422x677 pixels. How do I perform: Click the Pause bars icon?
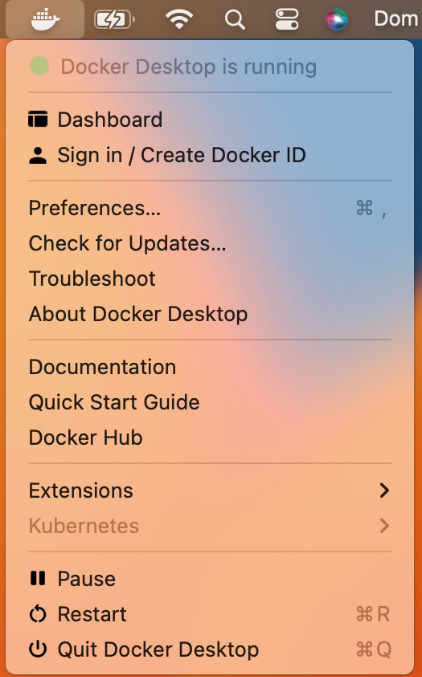point(38,578)
